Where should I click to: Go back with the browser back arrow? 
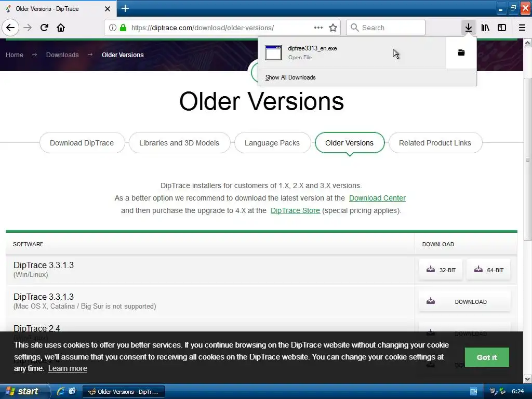pyautogui.click(x=10, y=28)
